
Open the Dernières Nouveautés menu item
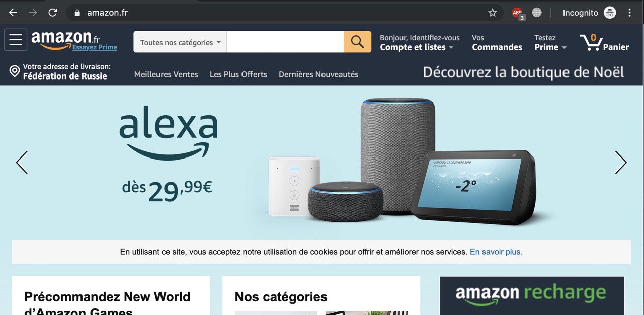click(x=318, y=74)
